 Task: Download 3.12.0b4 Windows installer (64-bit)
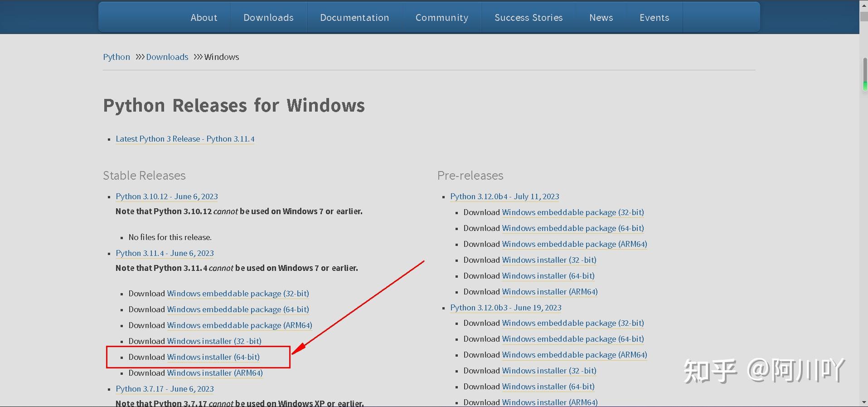(548, 276)
